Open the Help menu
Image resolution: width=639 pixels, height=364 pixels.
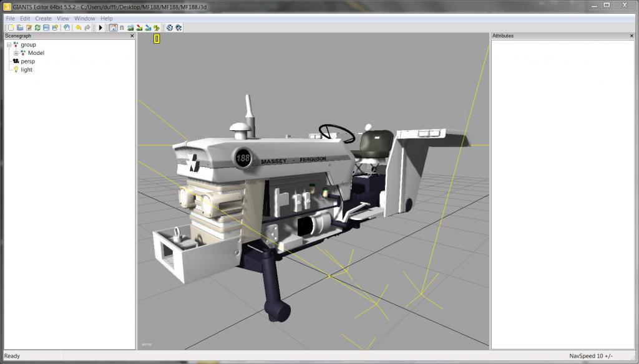[x=106, y=18]
